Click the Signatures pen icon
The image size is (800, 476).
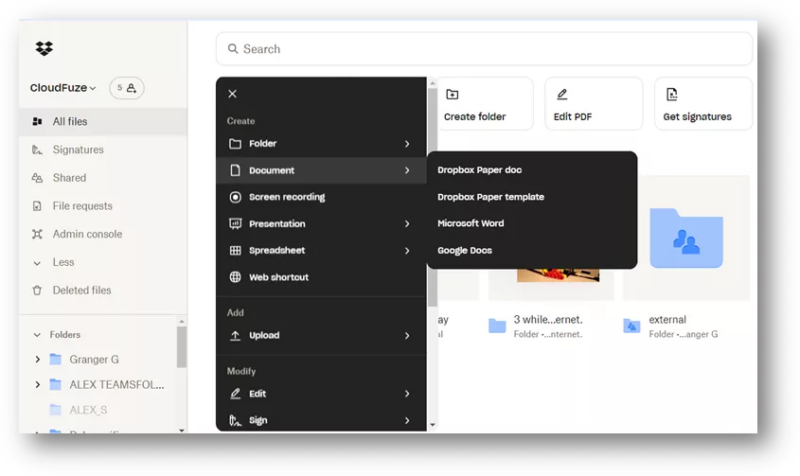pyautogui.click(x=37, y=149)
